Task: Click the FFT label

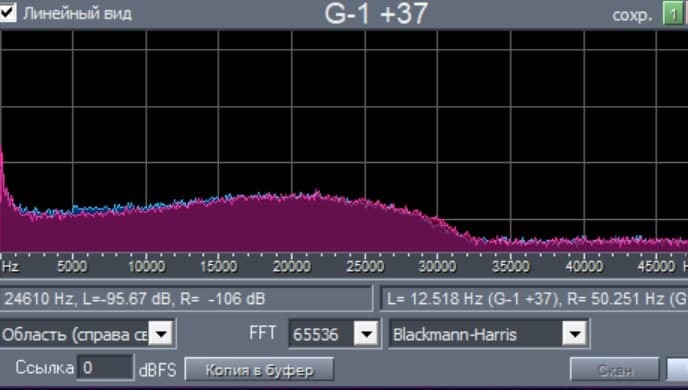Action: 262,333
